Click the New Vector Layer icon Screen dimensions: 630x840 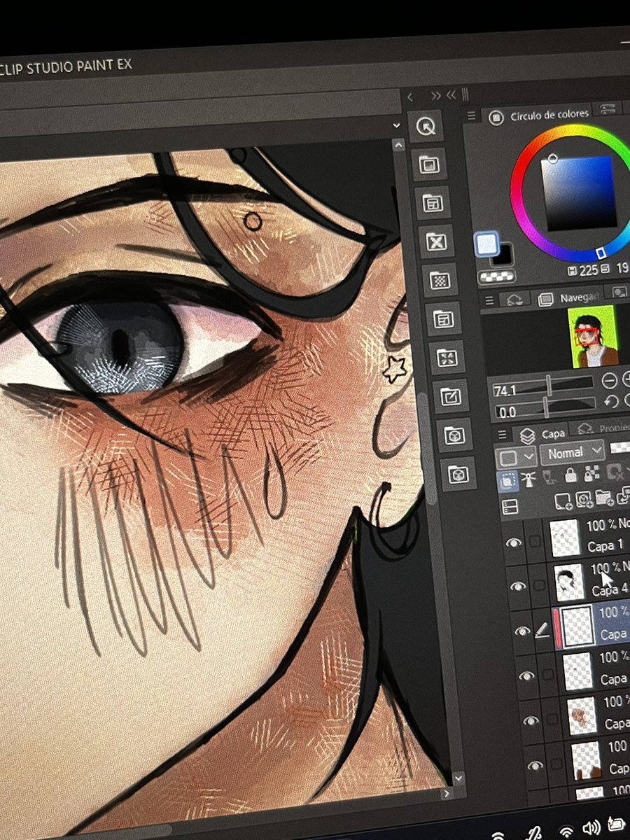583,499
